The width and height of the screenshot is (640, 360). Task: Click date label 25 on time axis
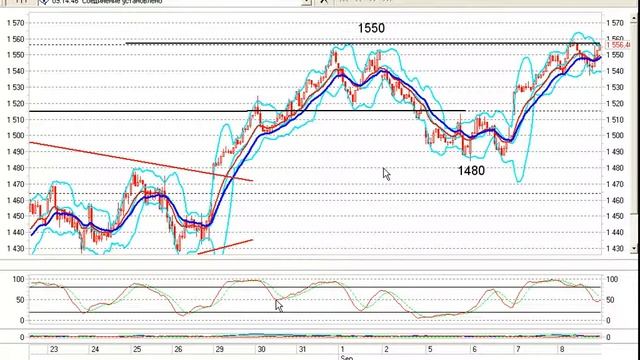(137, 349)
